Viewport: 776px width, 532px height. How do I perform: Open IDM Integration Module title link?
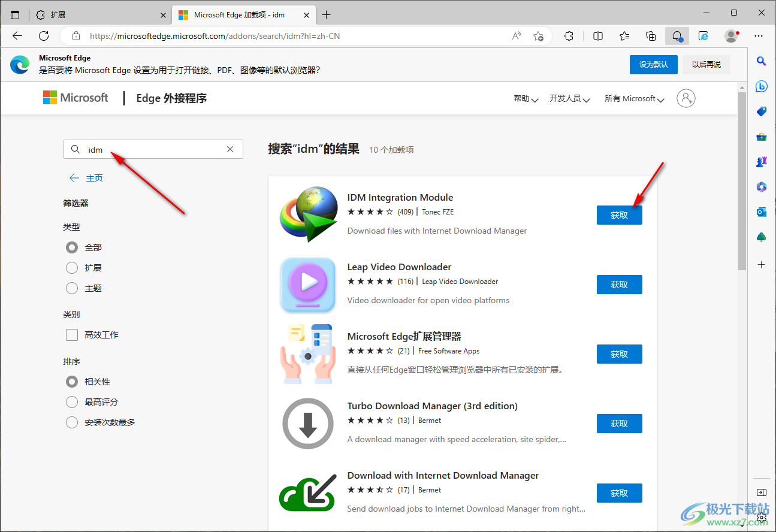click(400, 198)
